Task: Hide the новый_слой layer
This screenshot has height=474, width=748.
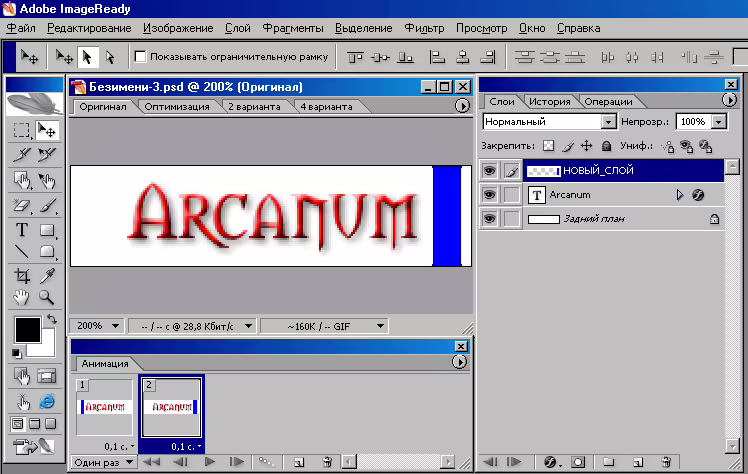Action: coord(489,170)
